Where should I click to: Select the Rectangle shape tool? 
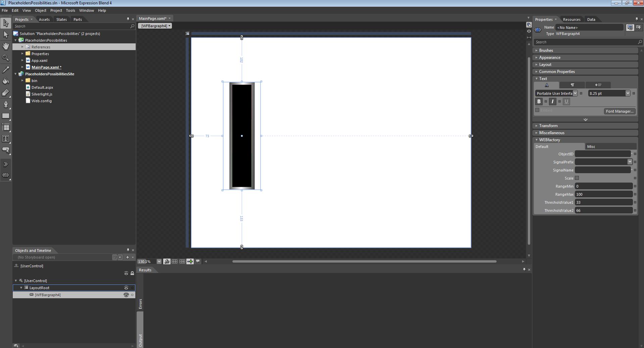coord(6,116)
